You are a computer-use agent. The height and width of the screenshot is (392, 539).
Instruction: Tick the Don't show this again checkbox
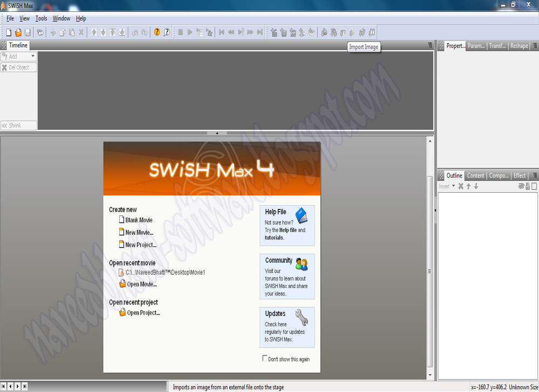coord(265,359)
